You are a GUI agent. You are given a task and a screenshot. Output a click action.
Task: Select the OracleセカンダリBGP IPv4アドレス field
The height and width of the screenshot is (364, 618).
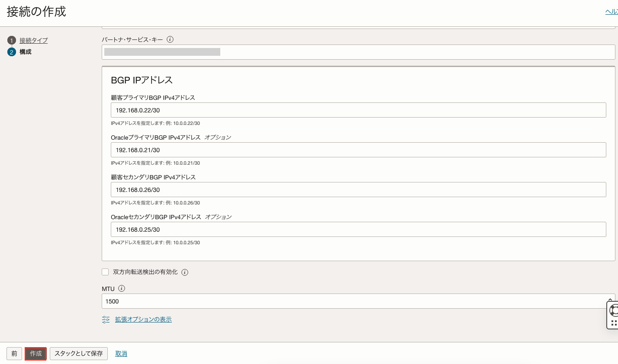[x=359, y=229]
